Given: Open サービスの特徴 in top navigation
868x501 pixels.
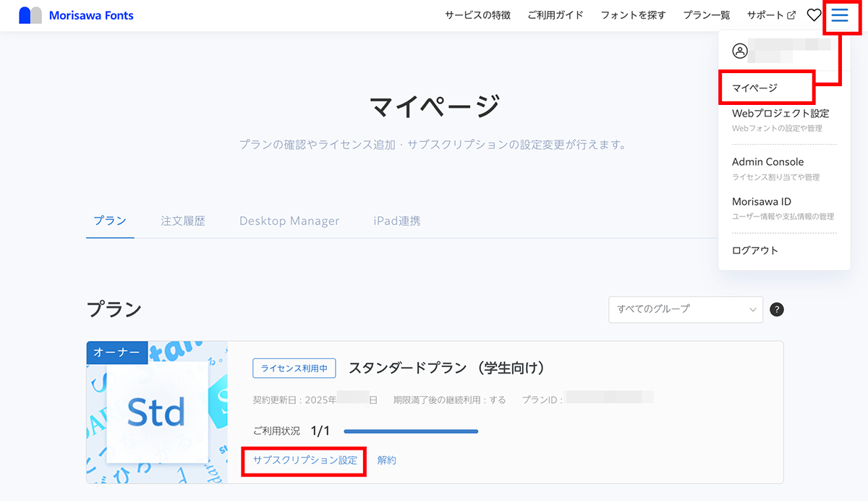Looking at the screenshot, I should point(477,15).
